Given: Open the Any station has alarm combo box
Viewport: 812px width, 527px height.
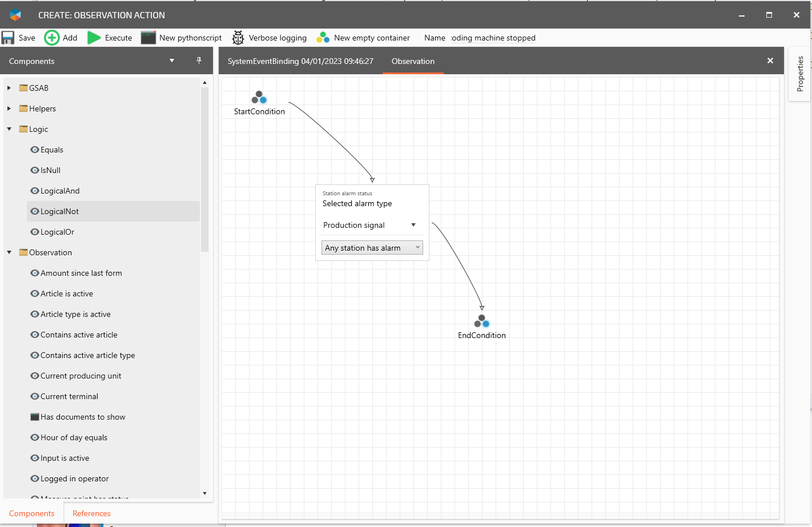Looking at the screenshot, I should coord(372,248).
